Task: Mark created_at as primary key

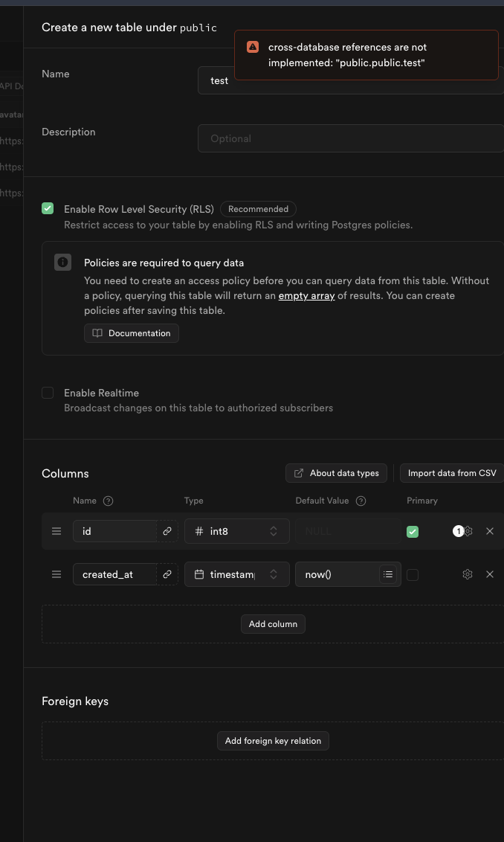Action: (413, 574)
